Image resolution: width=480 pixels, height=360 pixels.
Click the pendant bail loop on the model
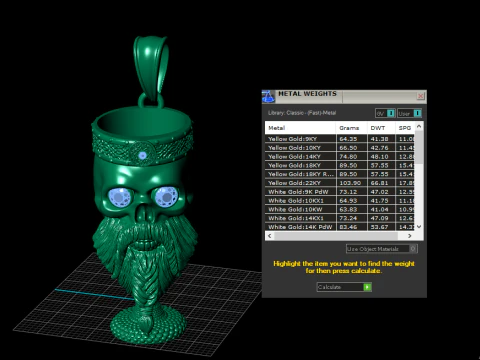(151, 68)
